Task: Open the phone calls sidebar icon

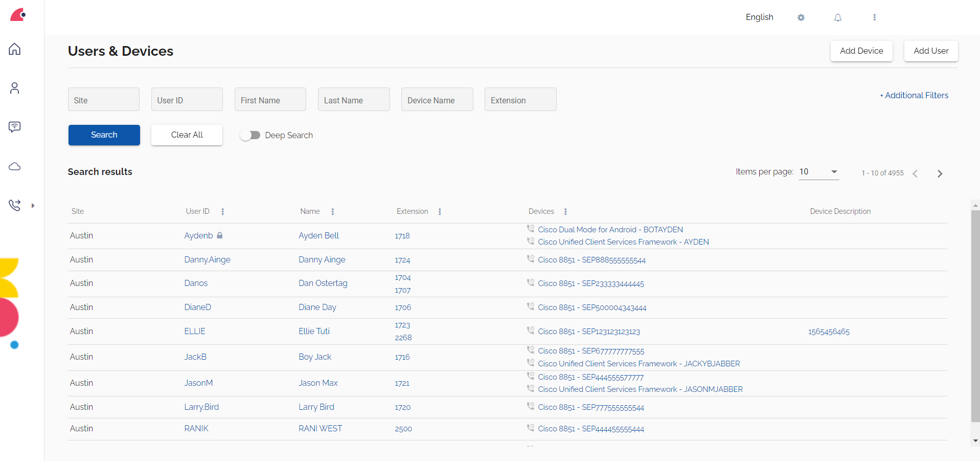Action: pos(15,205)
